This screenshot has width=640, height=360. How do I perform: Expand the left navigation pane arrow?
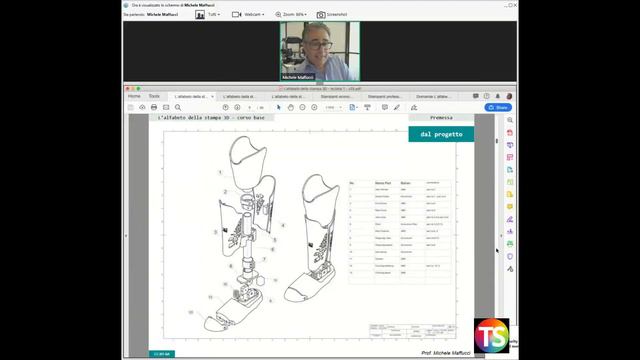pos(126,236)
